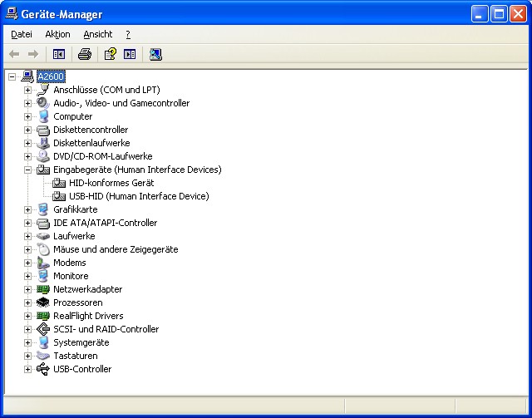Open the Datei menu
The width and height of the screenshot is (532, 418).
pyautogui.click(x=22, y=34)
